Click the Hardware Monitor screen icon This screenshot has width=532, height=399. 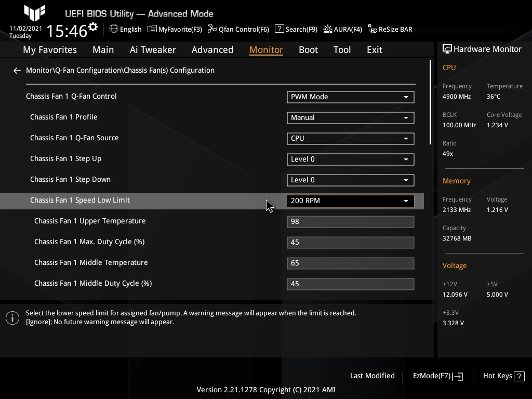pyautogui.click(x=447, y=49)
